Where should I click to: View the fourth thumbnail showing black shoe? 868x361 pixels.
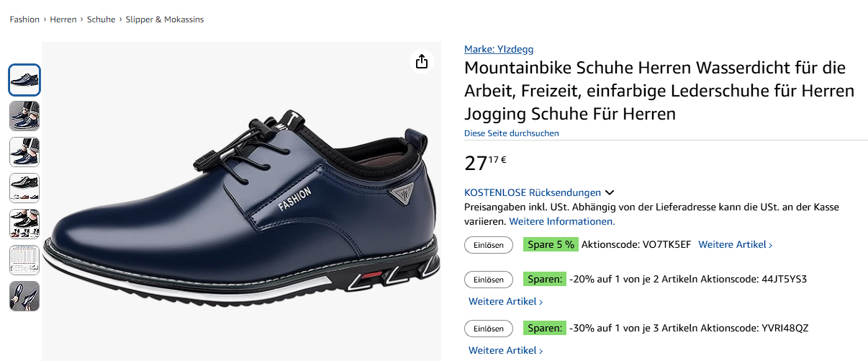click(x=24, y=188)
